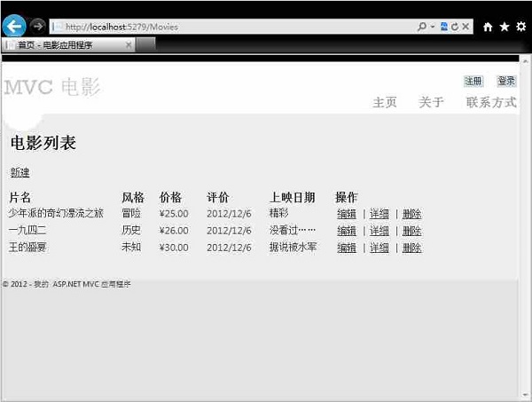This screenshot has height=402, width=532.
Task: Click 编辑 for movie 王的盛宴
Action: (x=347, y=248)
